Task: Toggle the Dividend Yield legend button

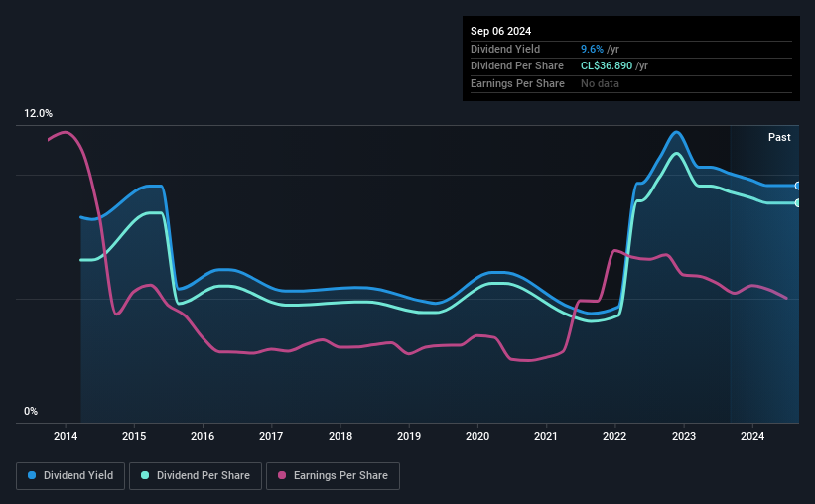Action: point(70,476)
